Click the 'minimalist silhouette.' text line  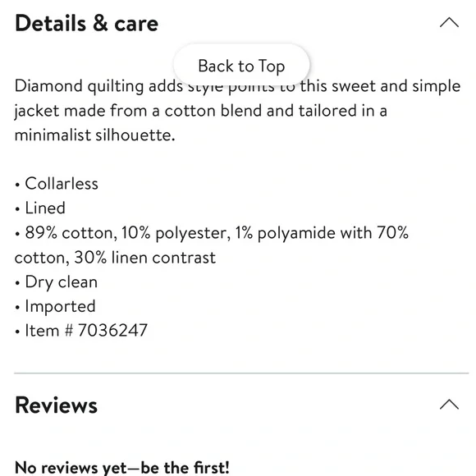[x=95, y=135]
